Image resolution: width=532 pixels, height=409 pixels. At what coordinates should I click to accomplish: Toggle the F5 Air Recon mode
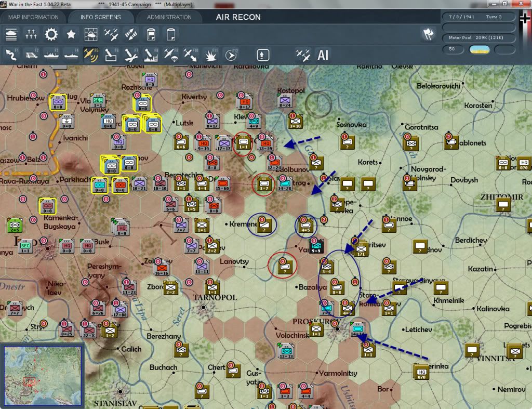coord(91,55)
